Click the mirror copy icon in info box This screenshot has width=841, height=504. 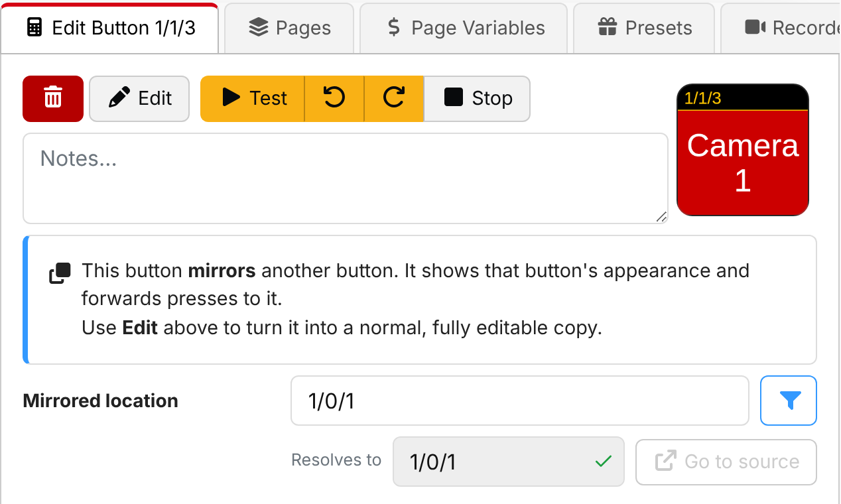pyautogui.click(x=60, y=274)
